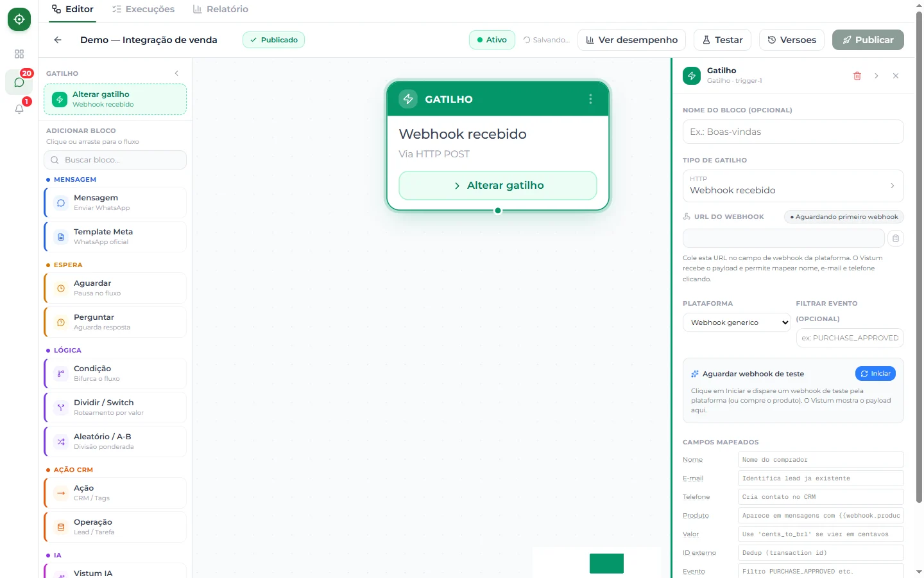This screenshot has height=578, width=924.
Task: Click the Nome mapped field input
Action: click(x=821, y=460)
